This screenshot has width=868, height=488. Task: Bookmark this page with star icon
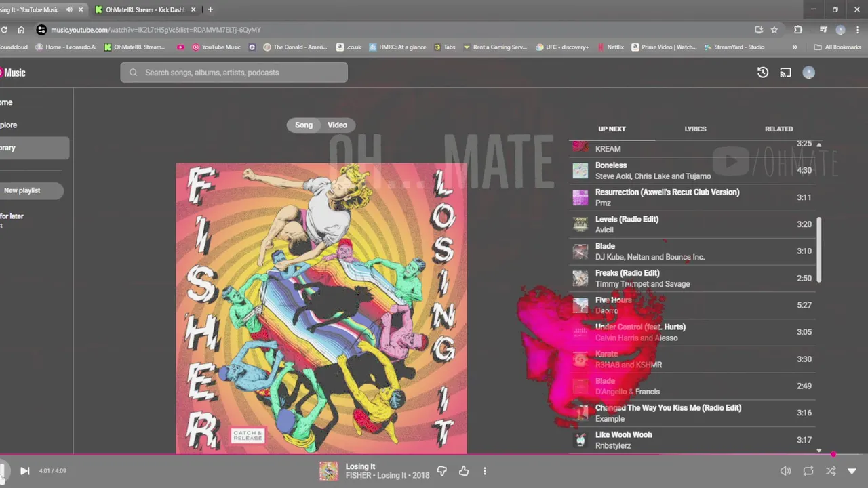(x=774, y=30)
